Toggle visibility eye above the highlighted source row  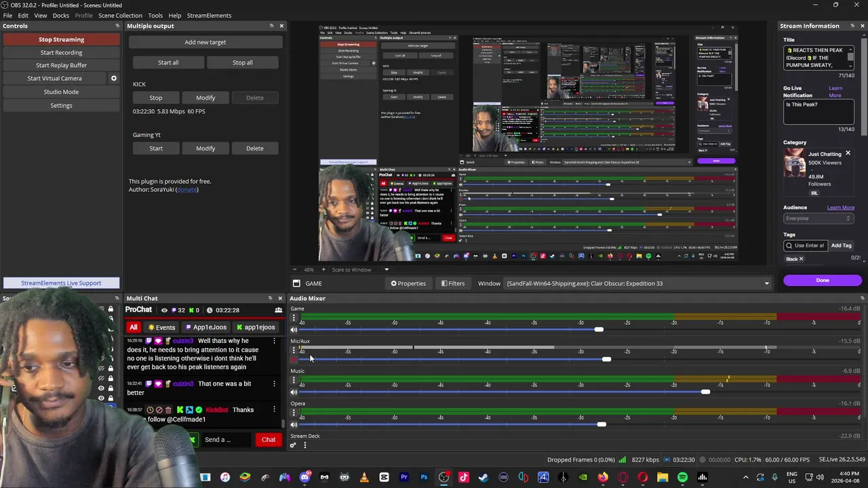tap(101, 398)
